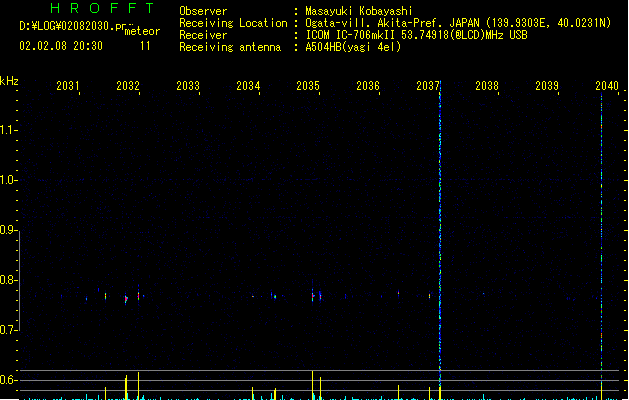
Task: Click the 2033 time axis label
Action: click(x=188, y=86)
